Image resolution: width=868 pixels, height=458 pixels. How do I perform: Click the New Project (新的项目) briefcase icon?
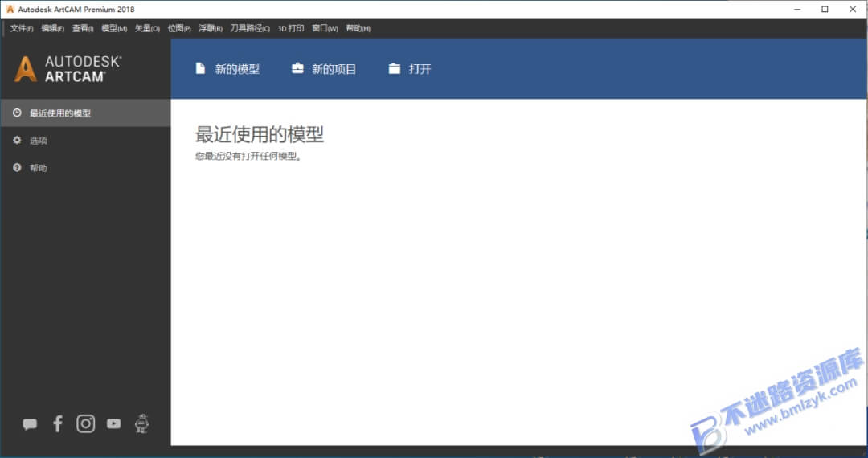pyautogui.click(x=298, y=68)
